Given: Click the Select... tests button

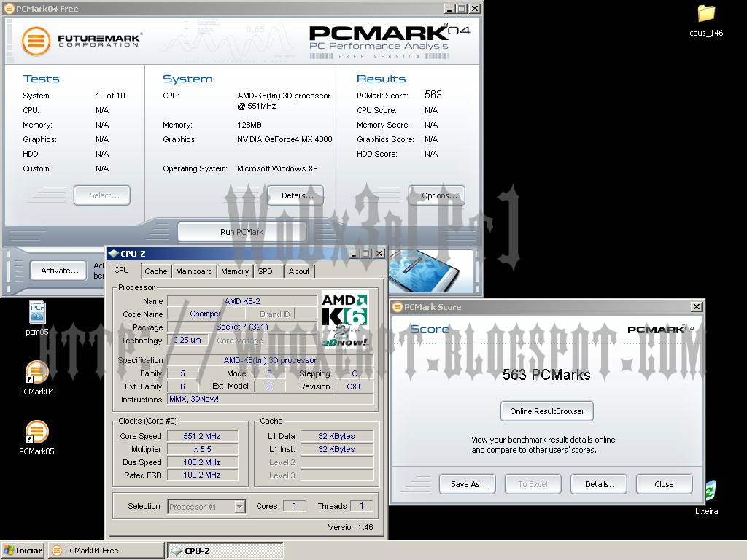Looking at the screenshot, I should [x=102, y=195].
